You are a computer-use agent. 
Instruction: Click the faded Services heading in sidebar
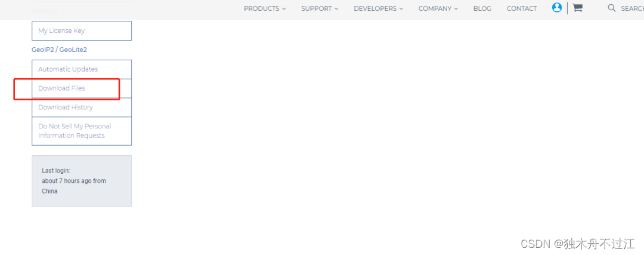tap(45, 11)
